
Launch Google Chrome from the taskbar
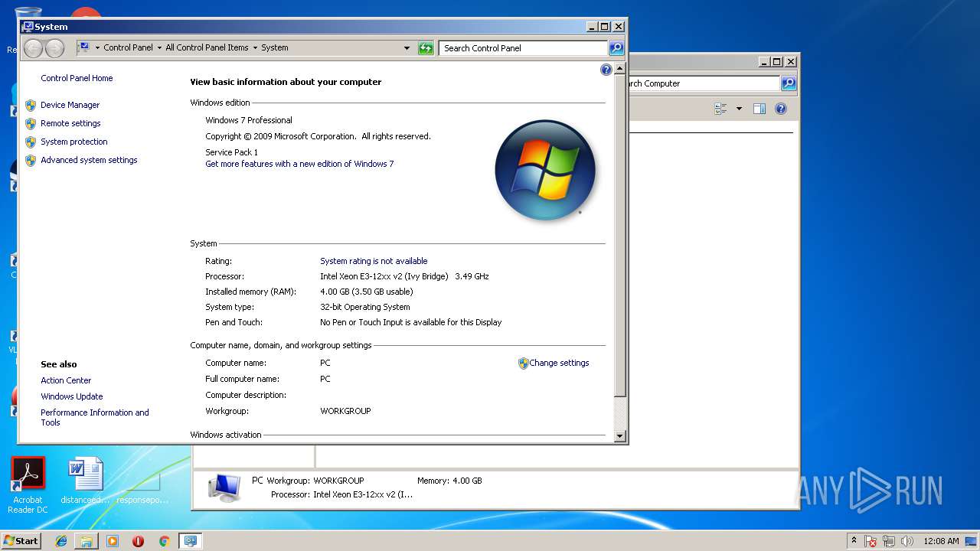click(x=164, y=541)
